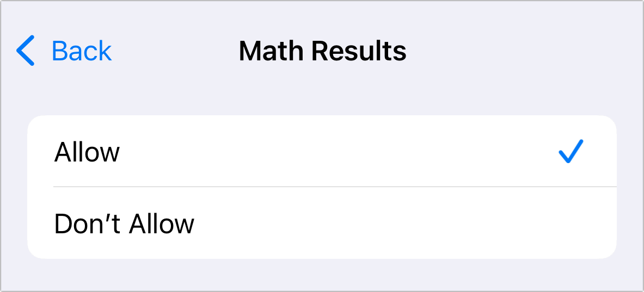Tap the Math Results header text
Image resolution: width=644 pixels, height=292 pixels.
pyautogui.click(x=322, y=51)
